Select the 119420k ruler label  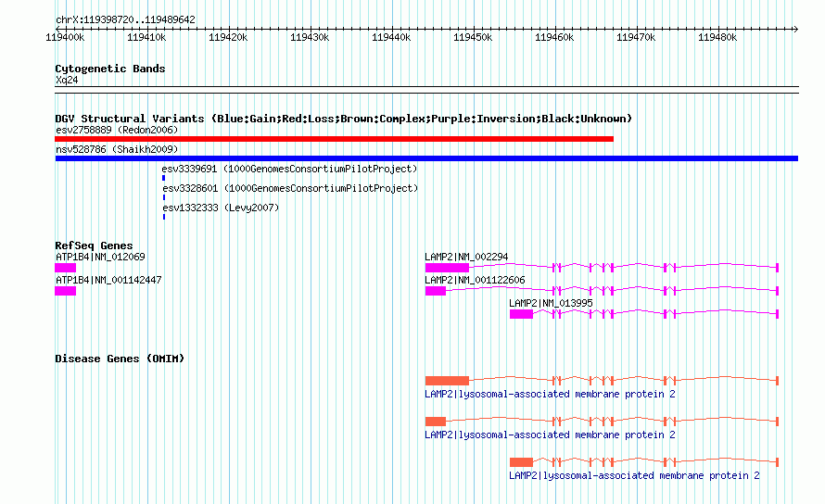click(228, 37)
